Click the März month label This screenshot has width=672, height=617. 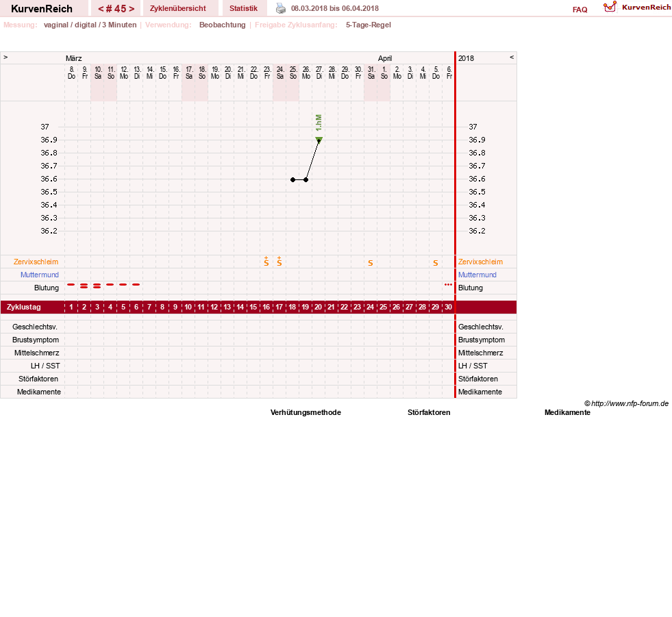click(74, 58)
